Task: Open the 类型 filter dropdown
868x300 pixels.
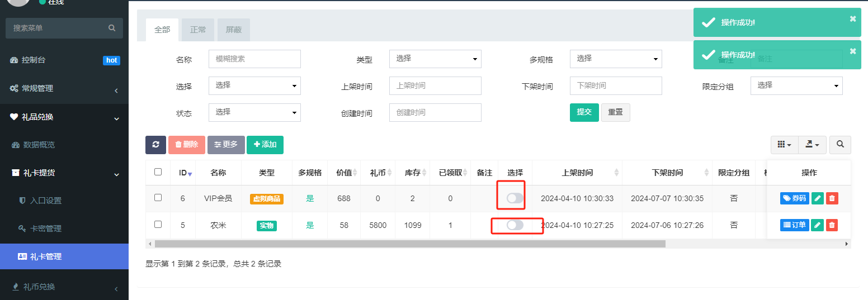Action: pos(435,59)
